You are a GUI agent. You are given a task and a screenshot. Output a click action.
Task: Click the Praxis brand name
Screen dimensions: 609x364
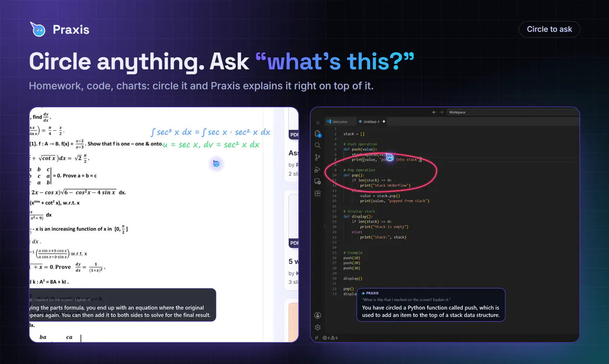[71, 30]
